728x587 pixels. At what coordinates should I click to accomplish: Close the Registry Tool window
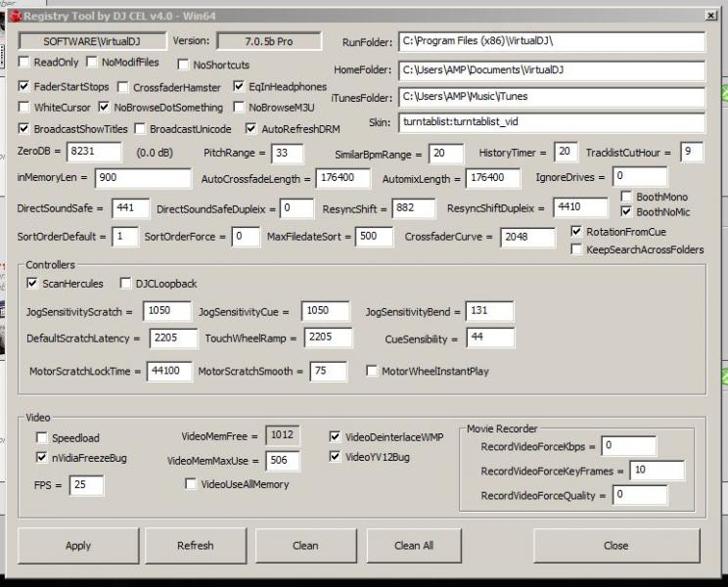coord(709,16)
